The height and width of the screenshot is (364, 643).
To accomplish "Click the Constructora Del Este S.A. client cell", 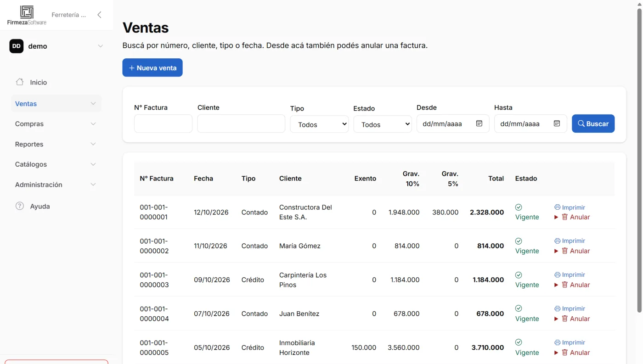I will (305, 212).
